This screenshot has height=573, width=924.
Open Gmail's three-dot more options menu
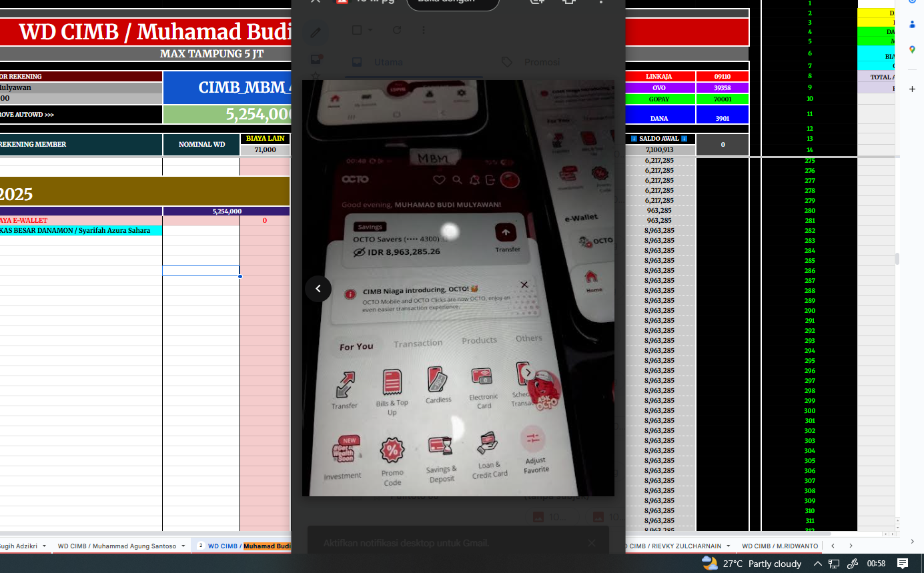[x=424, y=30]
